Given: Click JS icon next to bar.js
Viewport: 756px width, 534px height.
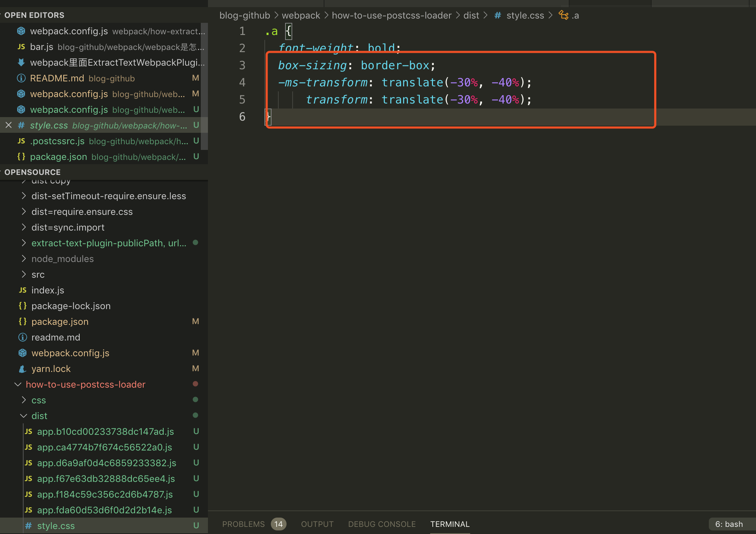Looking at the screenshot, I should coord(21,47).
